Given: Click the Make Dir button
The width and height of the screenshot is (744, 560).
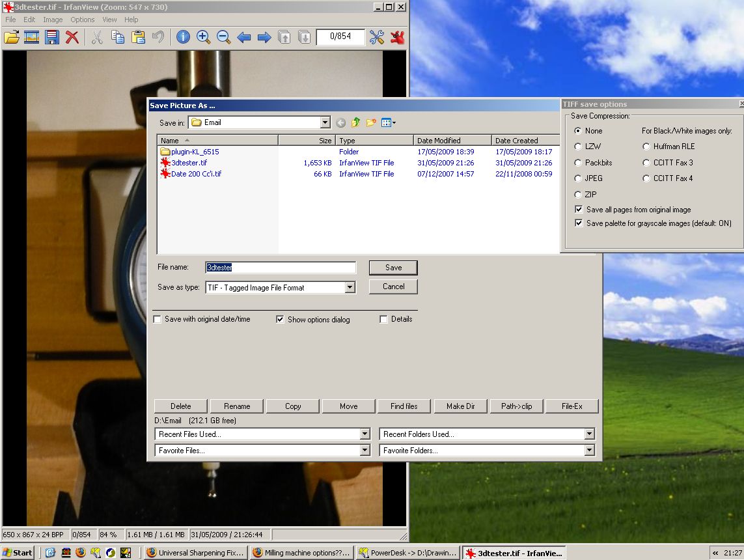Looking at the screenshot, I should click(460, 406).
